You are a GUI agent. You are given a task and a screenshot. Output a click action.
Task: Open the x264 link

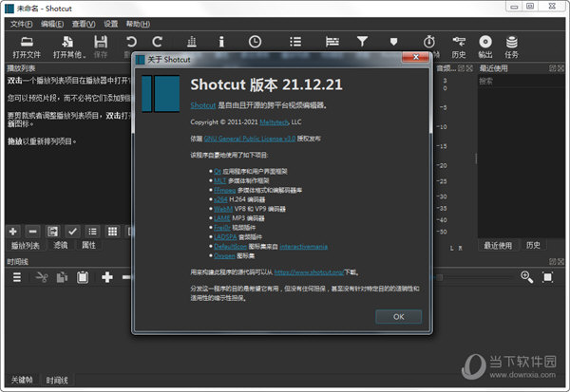(220, 199)
